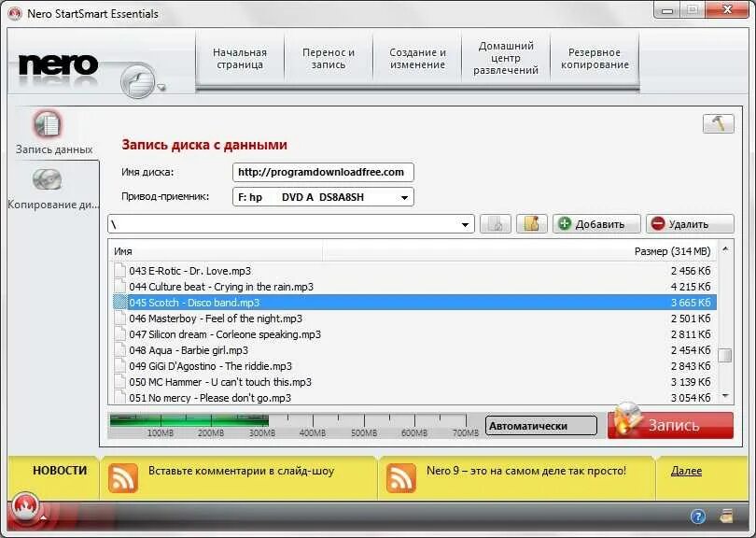Click the 2 456 Кб size value

pos(691,271)
